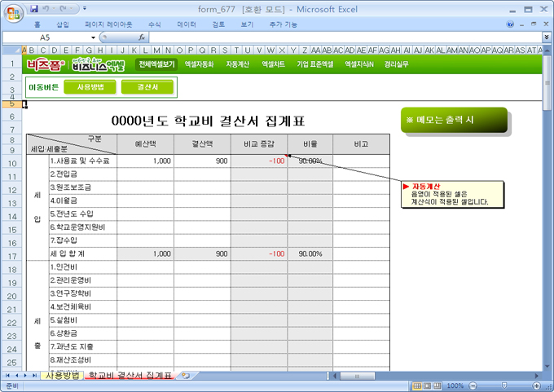Switch to Page Break Preview in the status bar
This screenshot has width=554, height=392.
tap(437, 385)
